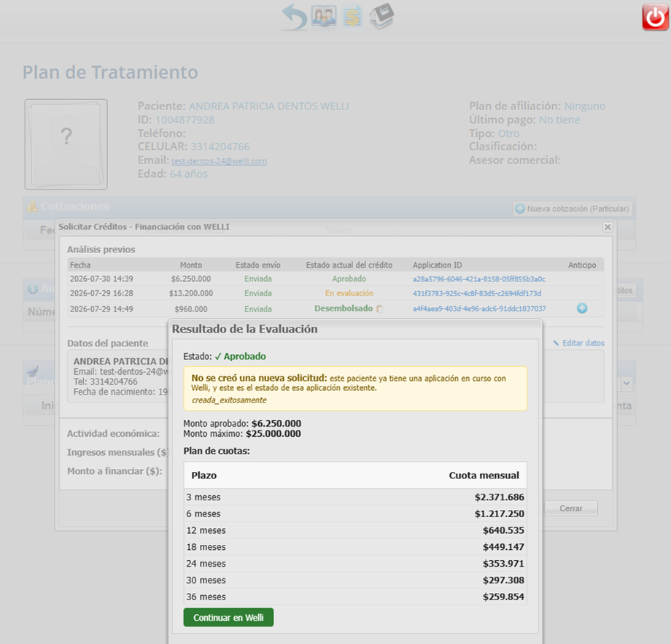Click the Cerrar button
This screenshot has width=671, height=644.
(x=571, y=508)
